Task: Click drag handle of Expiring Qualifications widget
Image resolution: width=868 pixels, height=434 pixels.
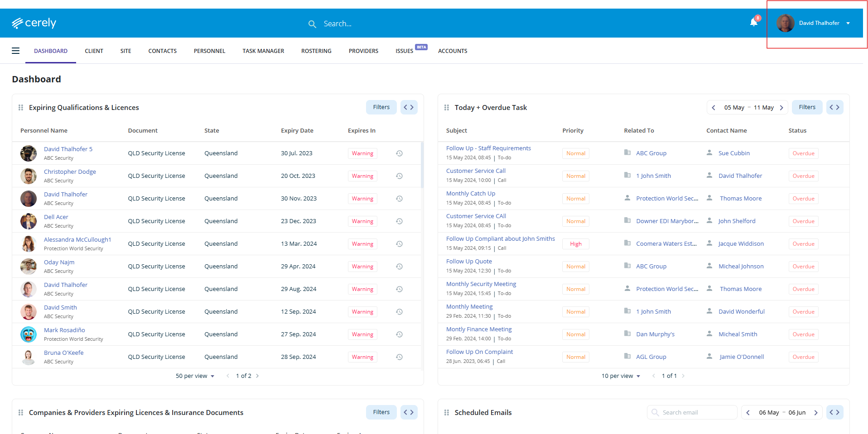Action: (x=21, y=108)
